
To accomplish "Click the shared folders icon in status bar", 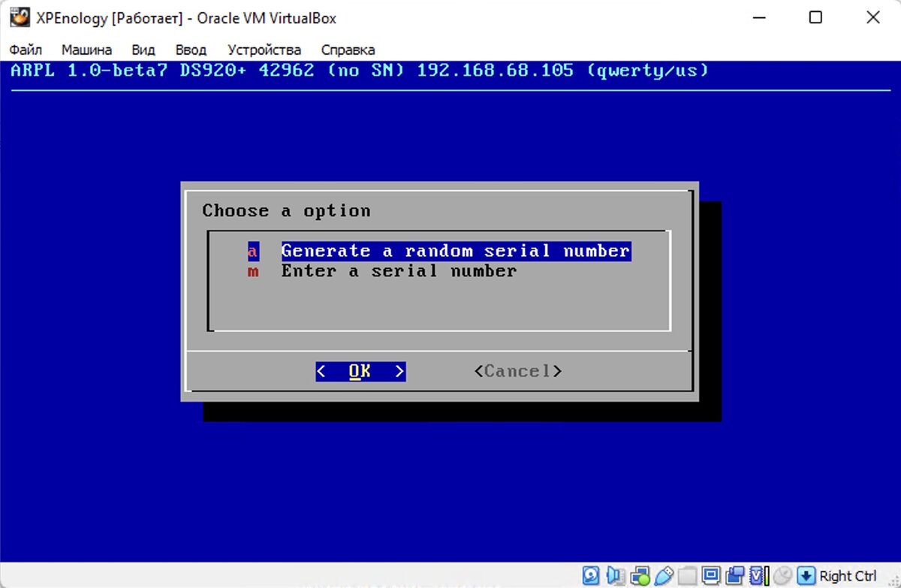I will point(688,574).
